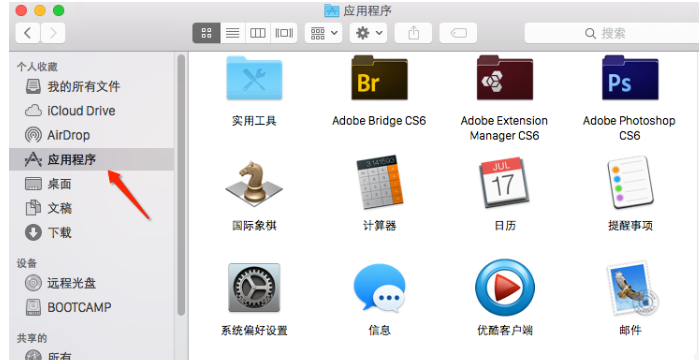The height and width of the screenshot is (360, 699).
Task: Open 我的所有文件 in the sidebar
Action: (91, 86)
